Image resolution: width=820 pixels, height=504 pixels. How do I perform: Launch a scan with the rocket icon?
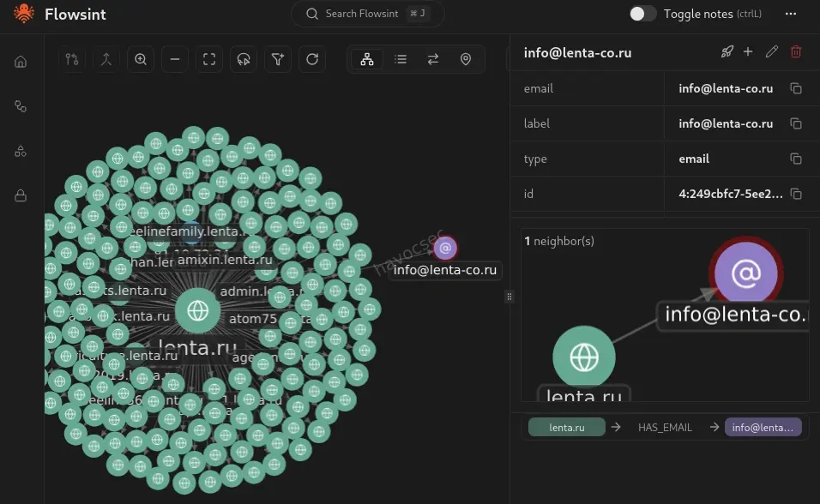click(x=727, y=51)
